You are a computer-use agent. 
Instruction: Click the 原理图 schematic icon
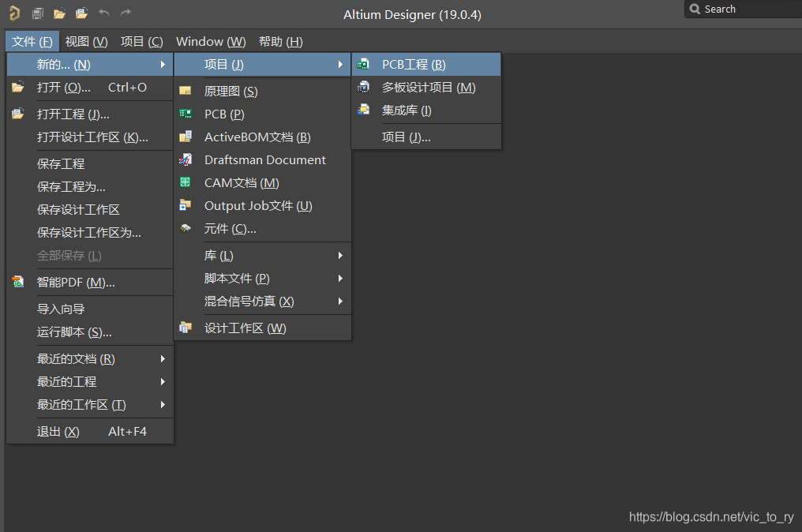click(x=186, y=91)
